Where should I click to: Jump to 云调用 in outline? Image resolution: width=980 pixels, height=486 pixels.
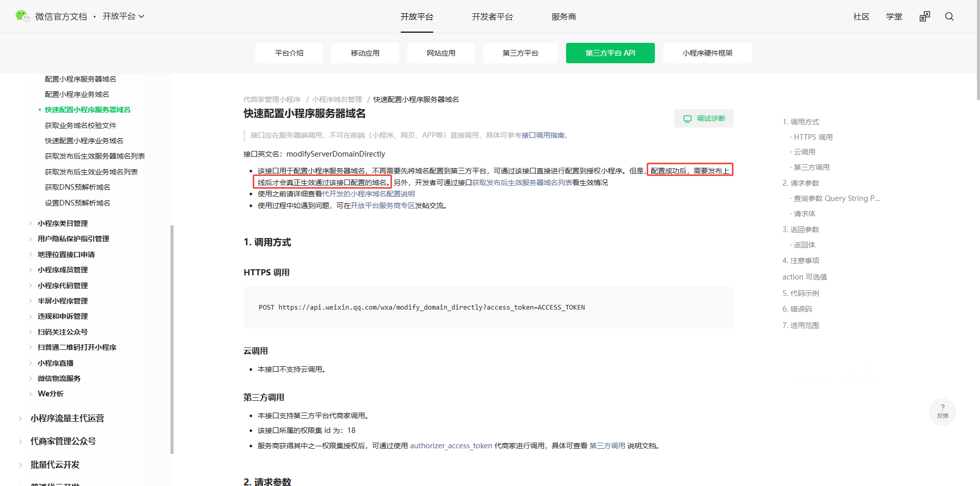point(804,152)
